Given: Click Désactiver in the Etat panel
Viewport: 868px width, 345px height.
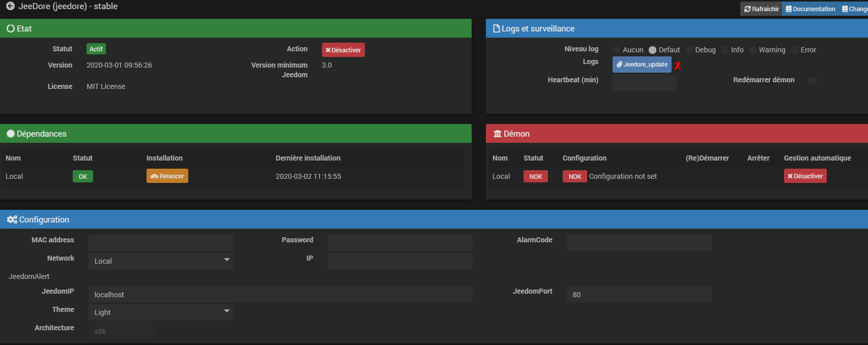Looking at the screenshot, I should (343, 50).
